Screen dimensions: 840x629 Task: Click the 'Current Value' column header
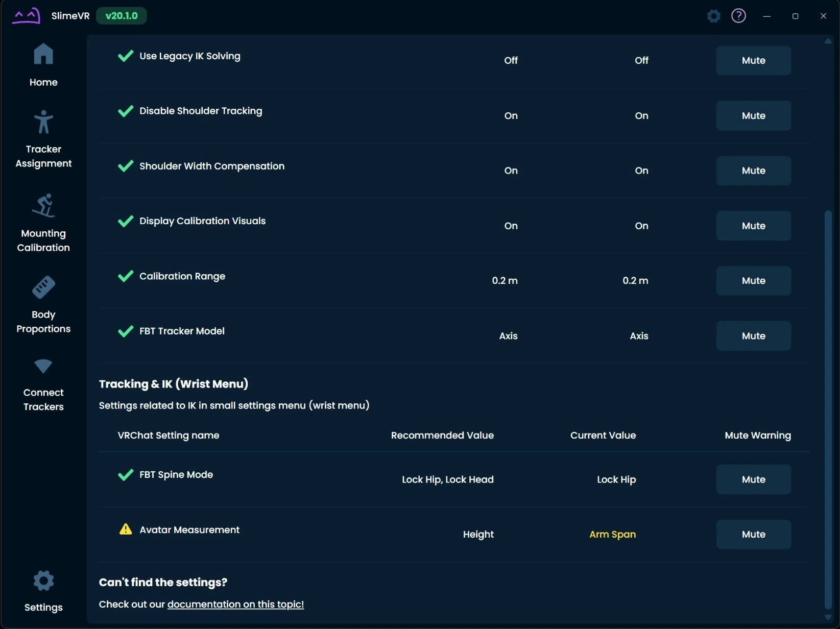(x=603, y=436)
